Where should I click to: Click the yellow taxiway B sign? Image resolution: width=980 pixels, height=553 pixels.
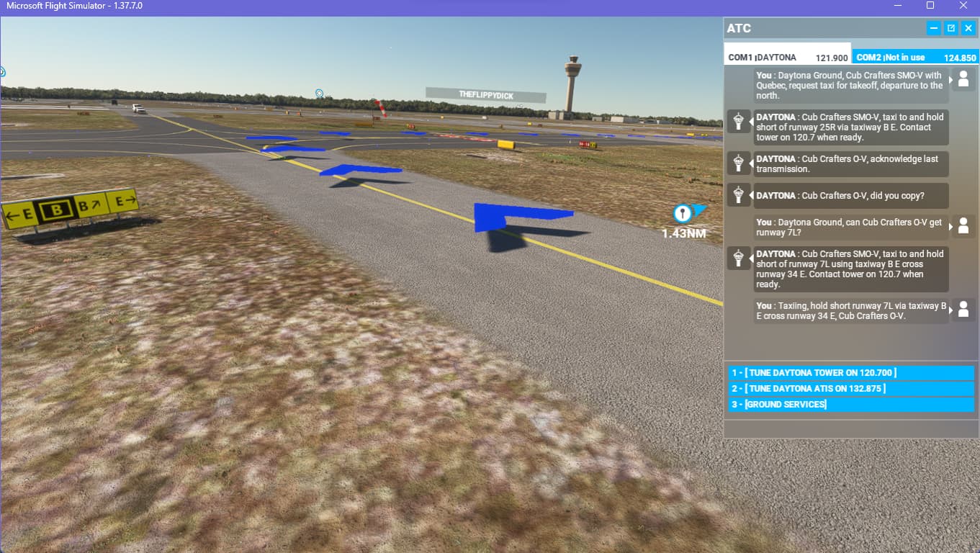[x=70, y=209]
